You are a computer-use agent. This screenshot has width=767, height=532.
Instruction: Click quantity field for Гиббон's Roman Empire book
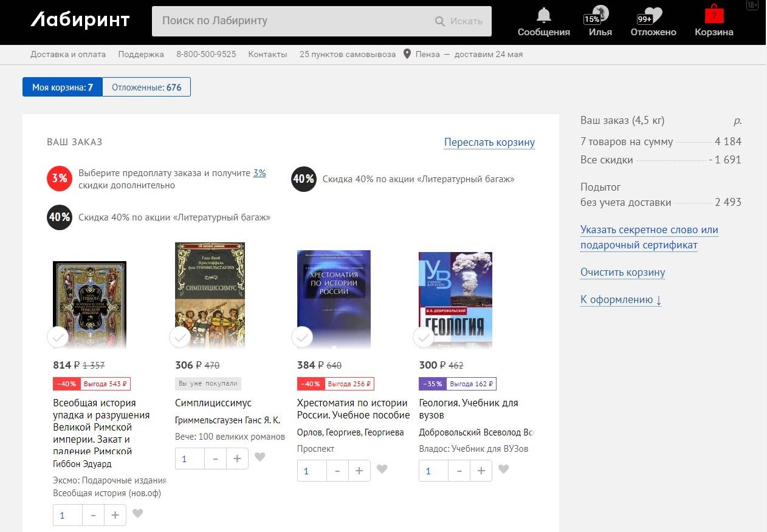(68, 515)
